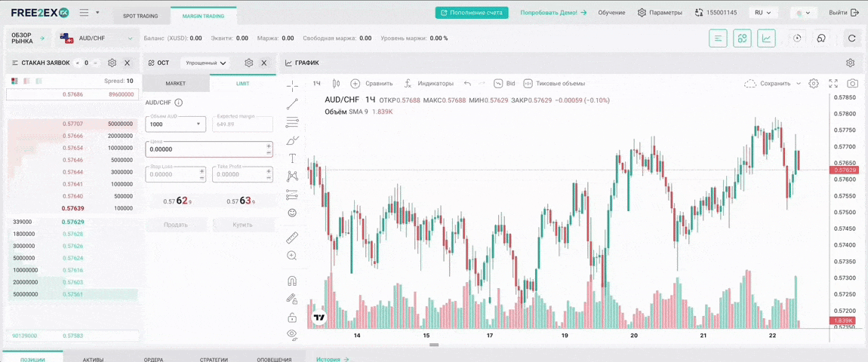The image size is (868, 362).
Task: Open the emoji icons tool
Action: pyautogui.click(x=292, y=213)
